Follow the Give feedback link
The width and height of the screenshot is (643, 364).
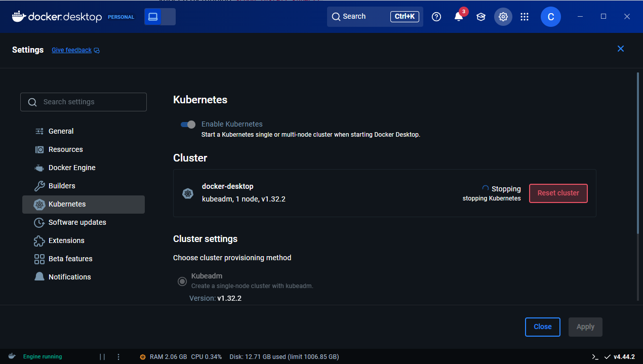click(71, 50)
